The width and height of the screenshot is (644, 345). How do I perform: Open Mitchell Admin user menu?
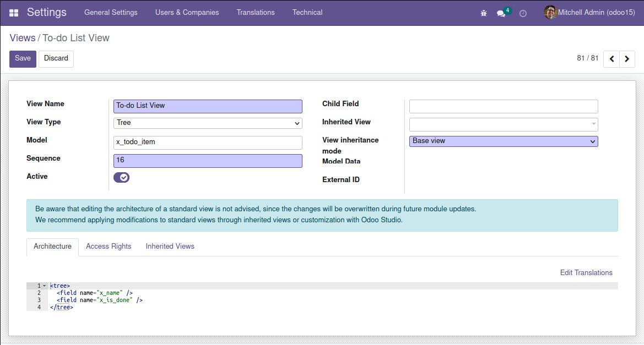[590, 12]
